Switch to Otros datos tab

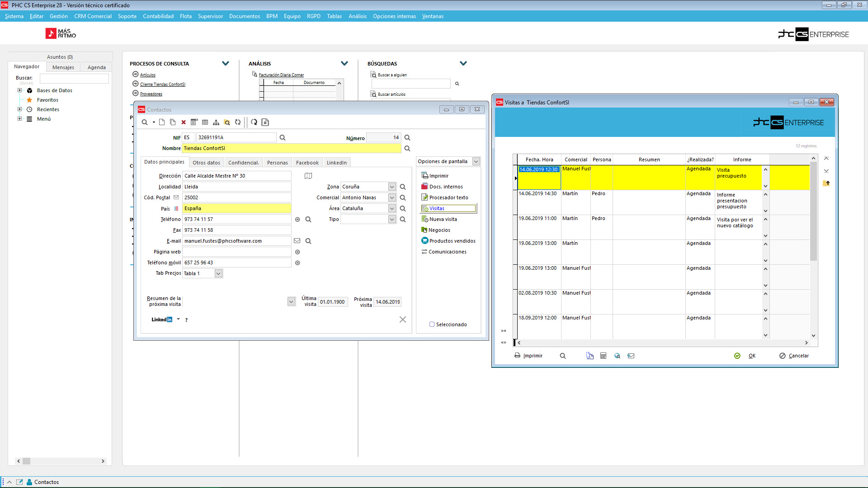(x=206, y=163)
